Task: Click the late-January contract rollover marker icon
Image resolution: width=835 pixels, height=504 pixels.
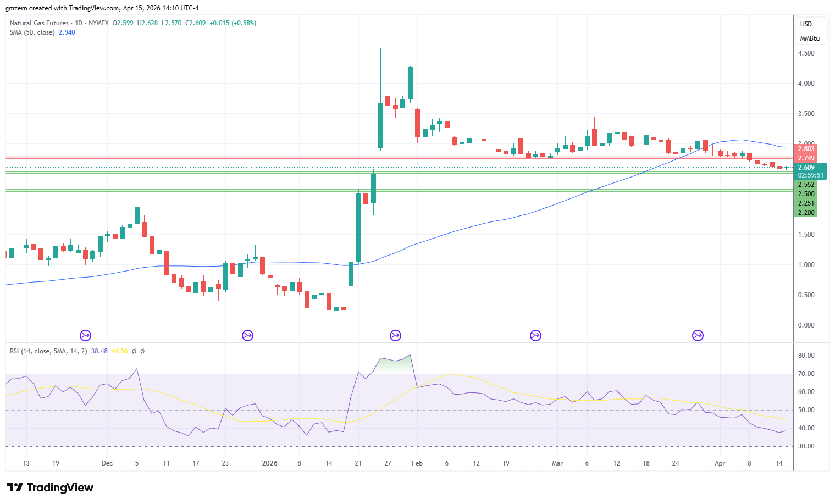Action: tap(395, 335)
